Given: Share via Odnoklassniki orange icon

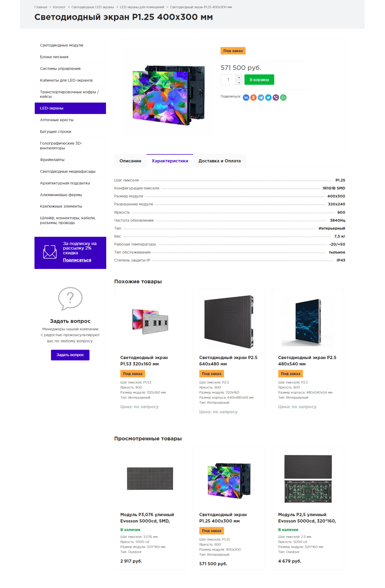Looking at the screenshot, I should click(x=253, y=98).
